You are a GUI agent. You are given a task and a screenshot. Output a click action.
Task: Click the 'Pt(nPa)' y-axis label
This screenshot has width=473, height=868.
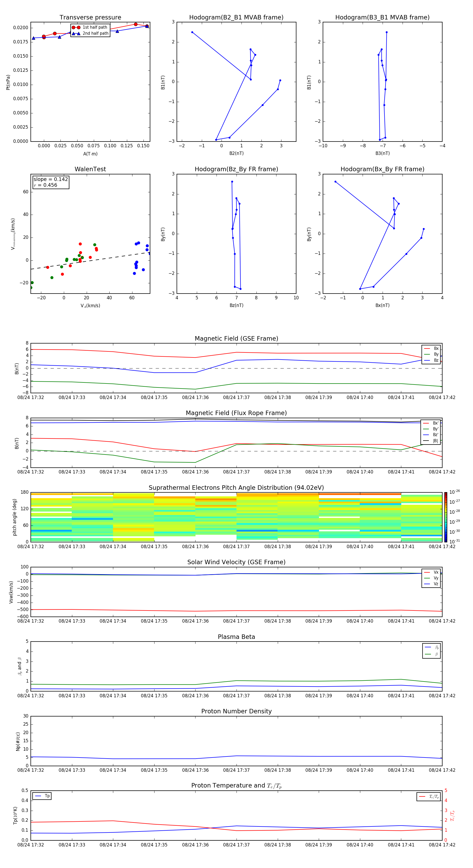coord(8,82)
